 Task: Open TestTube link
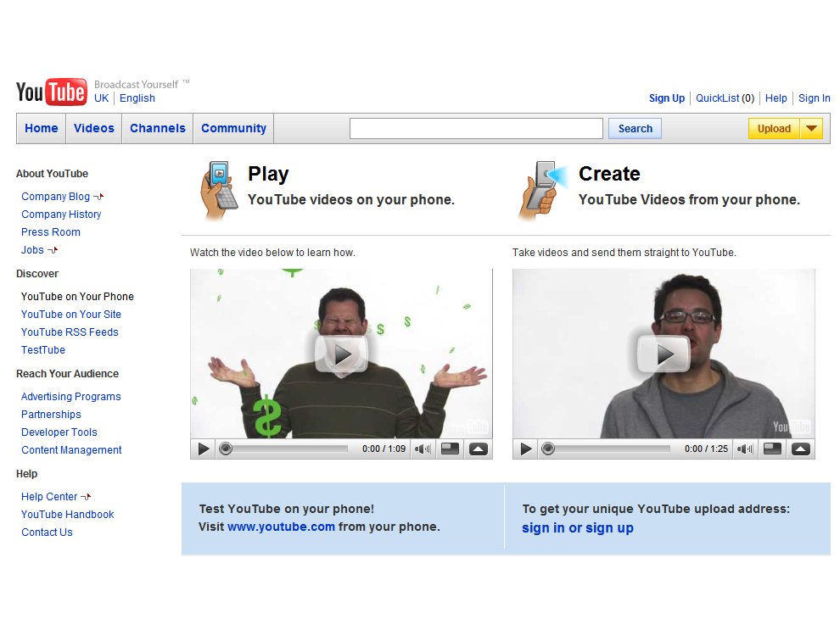tap(43, 349)
